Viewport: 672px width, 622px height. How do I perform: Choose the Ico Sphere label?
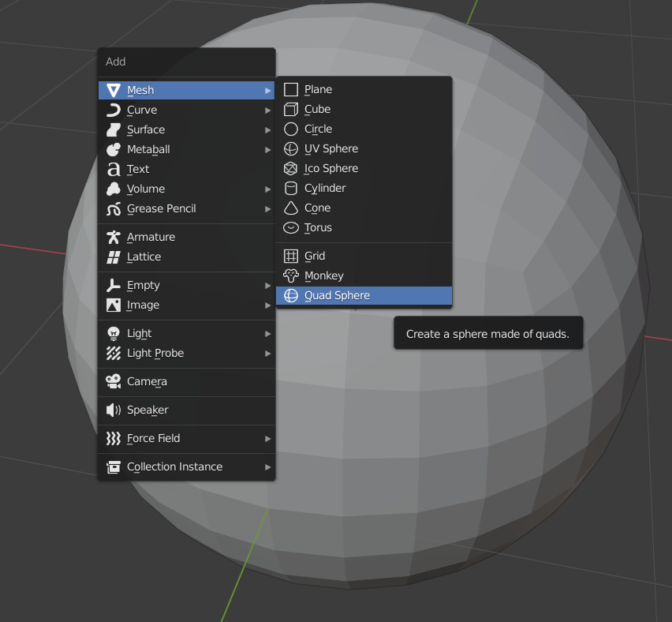(x=331, y=169)
